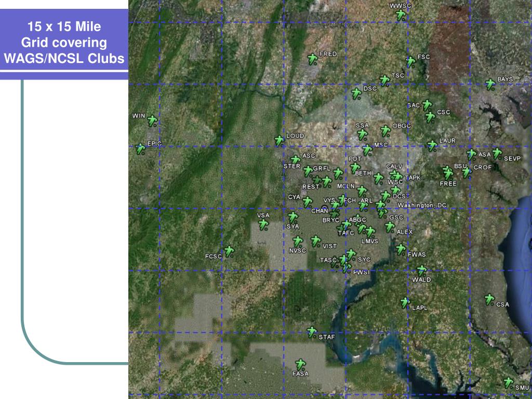
Task: Select the 'BETH' label text
Action: coord(363,174)
